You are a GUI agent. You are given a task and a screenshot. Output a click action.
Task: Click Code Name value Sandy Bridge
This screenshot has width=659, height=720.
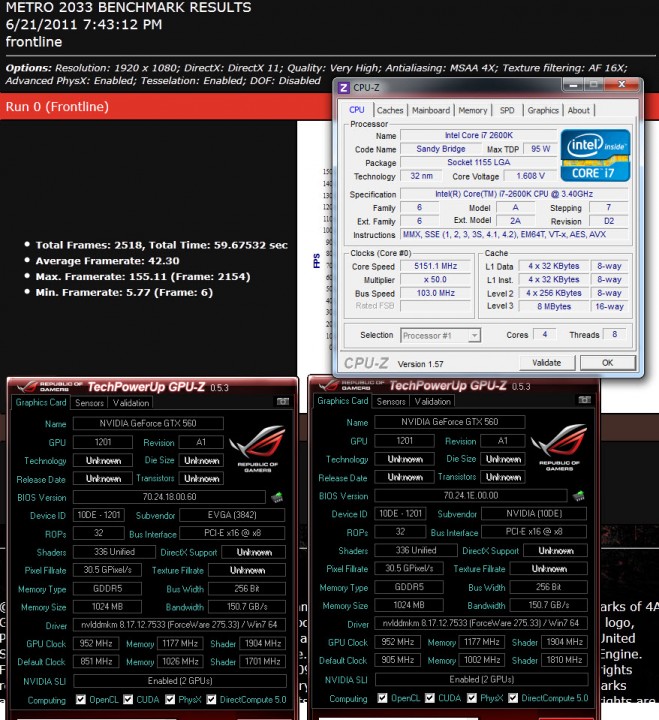click(440, 149)
